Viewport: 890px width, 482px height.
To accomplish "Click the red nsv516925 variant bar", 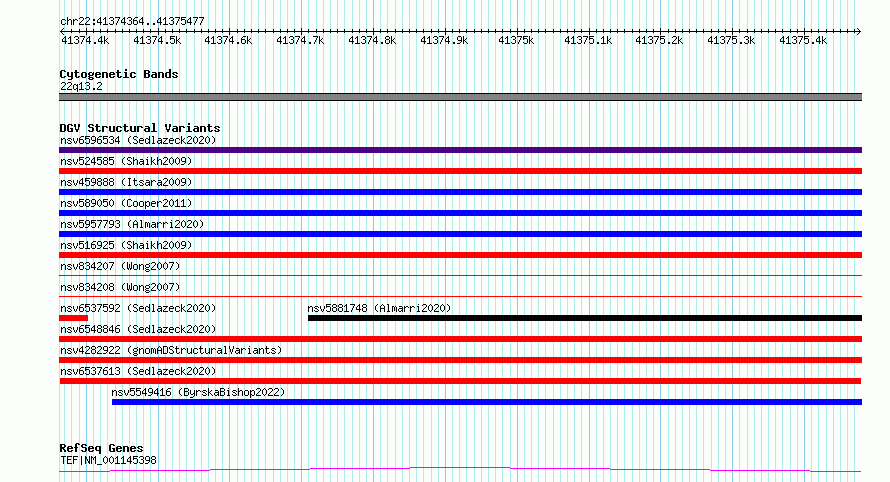I will tap(460, 255).
